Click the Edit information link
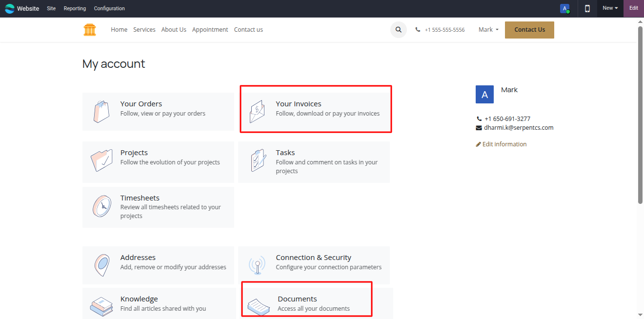The height and width of the screenshot is (319, 644). point(502,144)
